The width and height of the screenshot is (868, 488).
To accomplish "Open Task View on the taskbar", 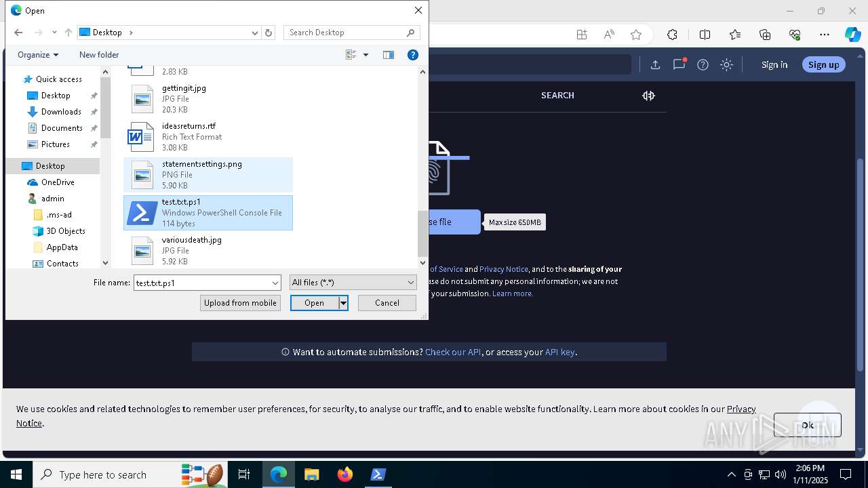I will [x=244, y=474].
